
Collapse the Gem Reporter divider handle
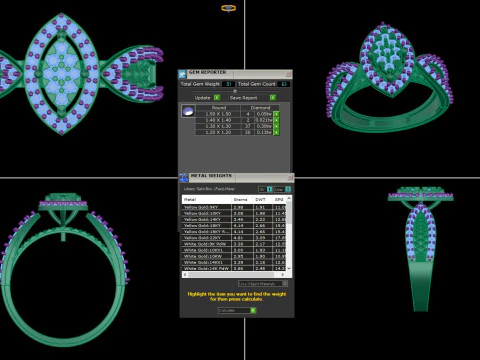(235, 91)
